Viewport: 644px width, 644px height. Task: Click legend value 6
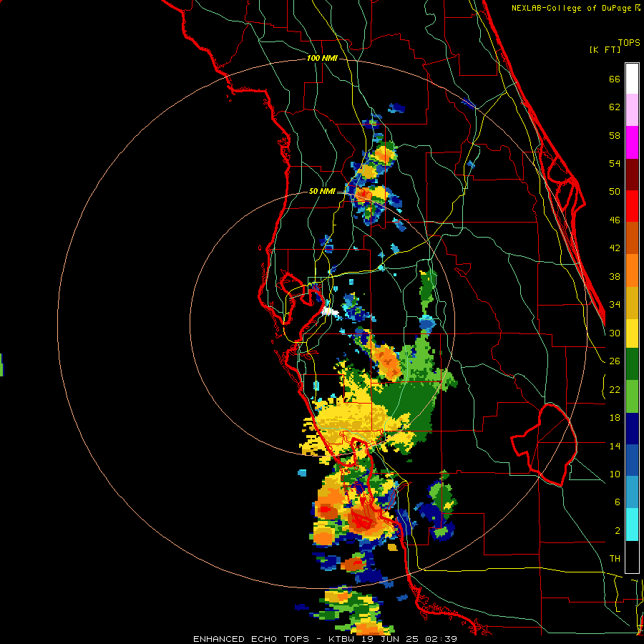[618, 502]
